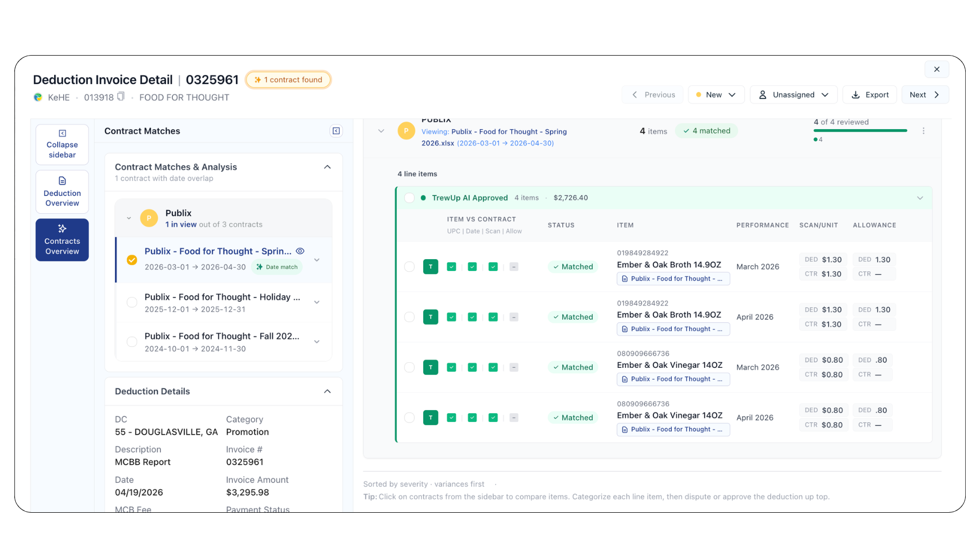Click UPC check for Broth March 2026 row
The width and height of the screenshot is (980, 551).
(x=452, y=267)
